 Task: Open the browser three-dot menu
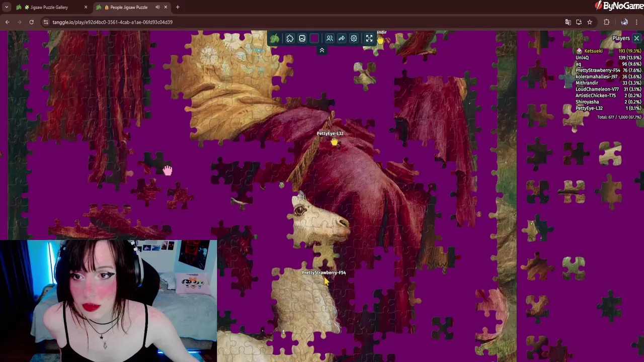tap(636, 22)
